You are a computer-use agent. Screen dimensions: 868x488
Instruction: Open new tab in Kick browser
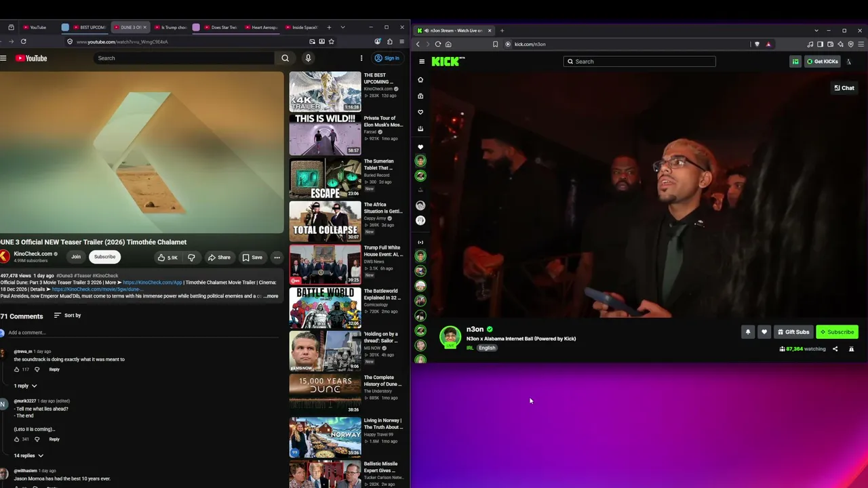(x=502, y=30)
